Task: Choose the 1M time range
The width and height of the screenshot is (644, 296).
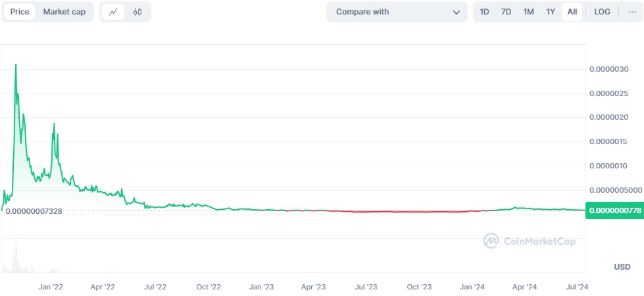Action: 528,12
